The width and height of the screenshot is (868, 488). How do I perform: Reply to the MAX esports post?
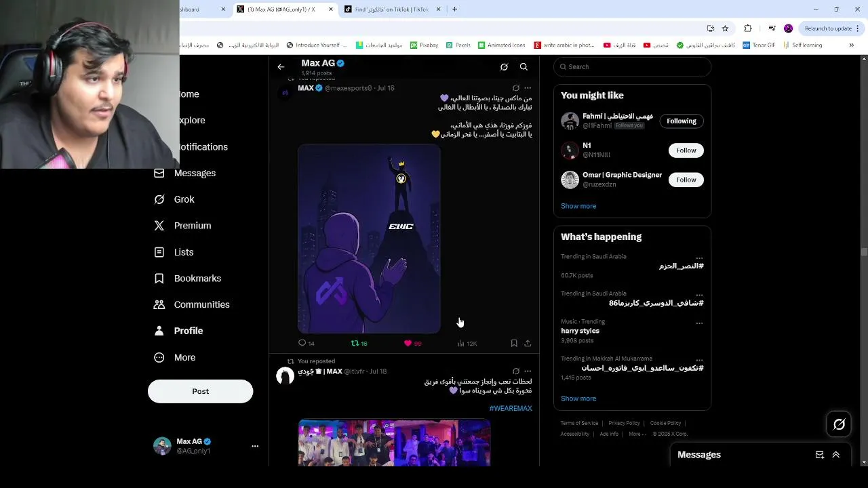pos(307,344)
